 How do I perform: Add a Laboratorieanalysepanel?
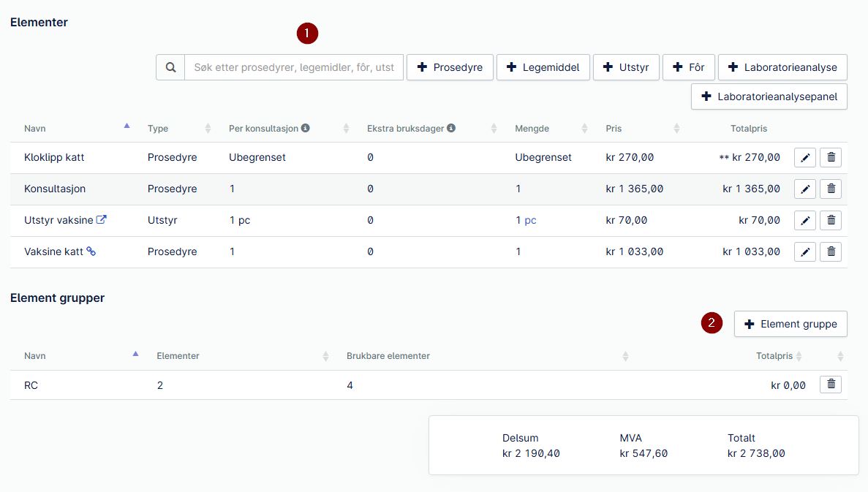point(769,96)
